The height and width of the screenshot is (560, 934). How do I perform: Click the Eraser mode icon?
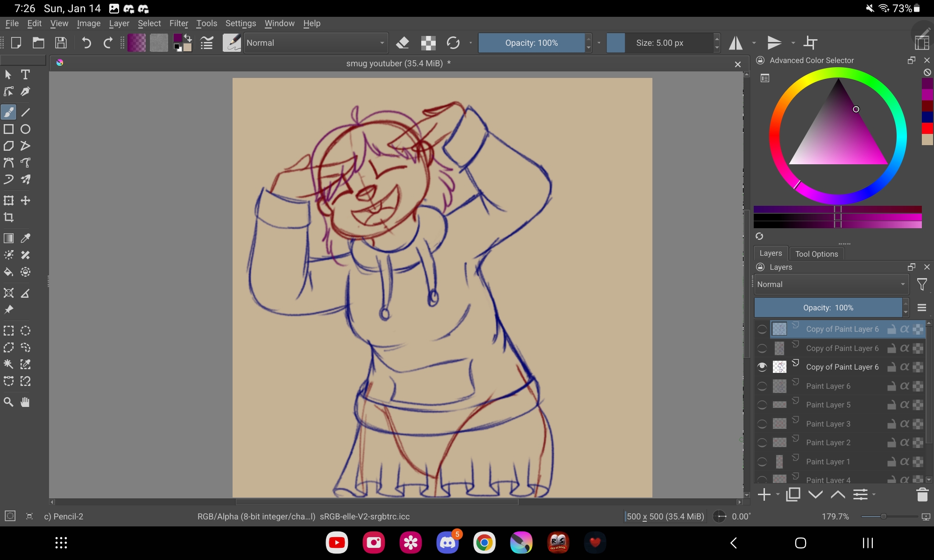coord(402,43)
